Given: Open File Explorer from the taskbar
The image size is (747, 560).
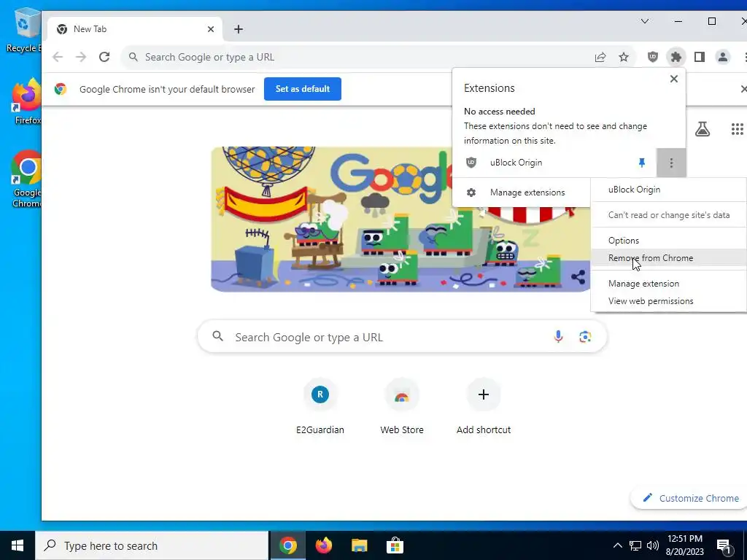Looking at the screenshot, I should 359,545.
